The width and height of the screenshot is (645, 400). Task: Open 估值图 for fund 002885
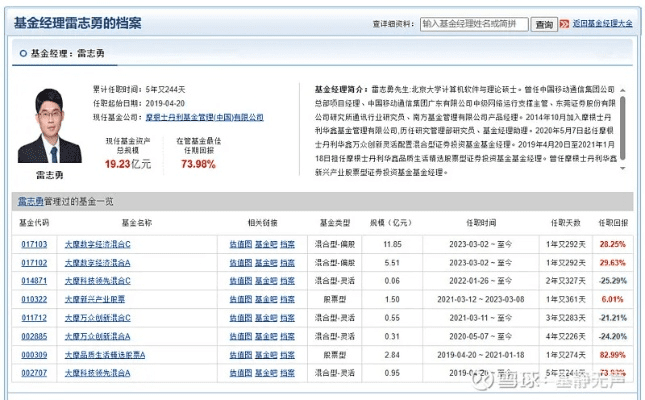(x=239, y=336)
